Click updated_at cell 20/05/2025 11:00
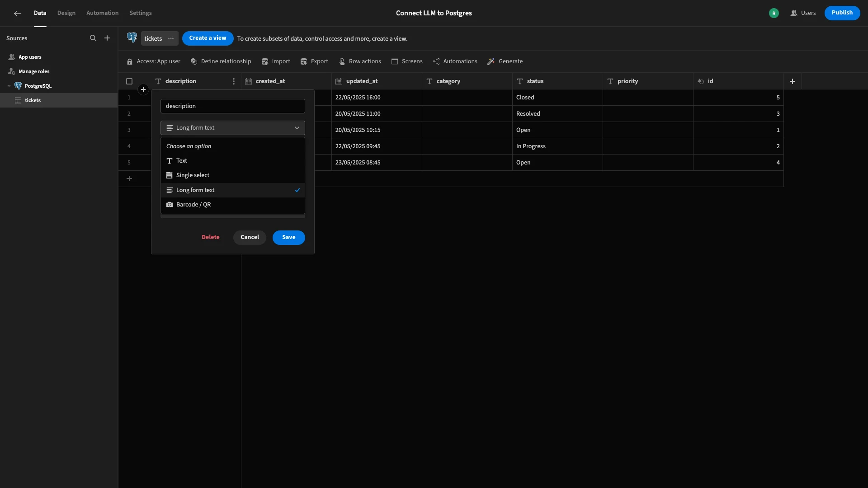This screenshot has height=488, width=868. pyautogui.click(x=377, y=114)
